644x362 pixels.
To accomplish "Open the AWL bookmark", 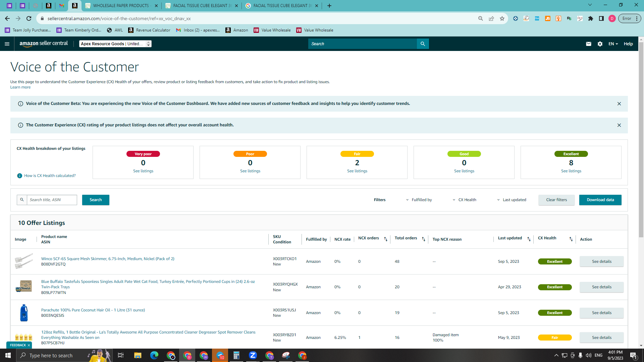I will click(x=115, y=30).
